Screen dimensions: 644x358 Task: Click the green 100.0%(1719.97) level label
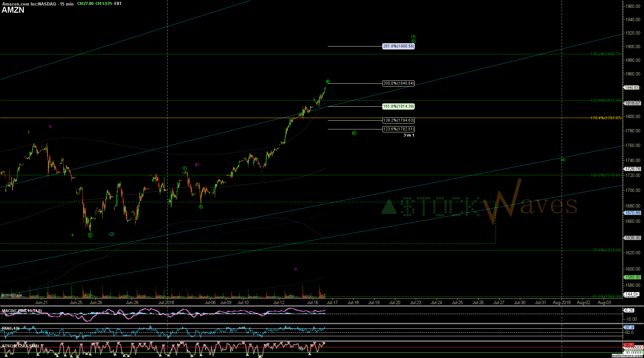pyautogui.click(x=606, y=175)
